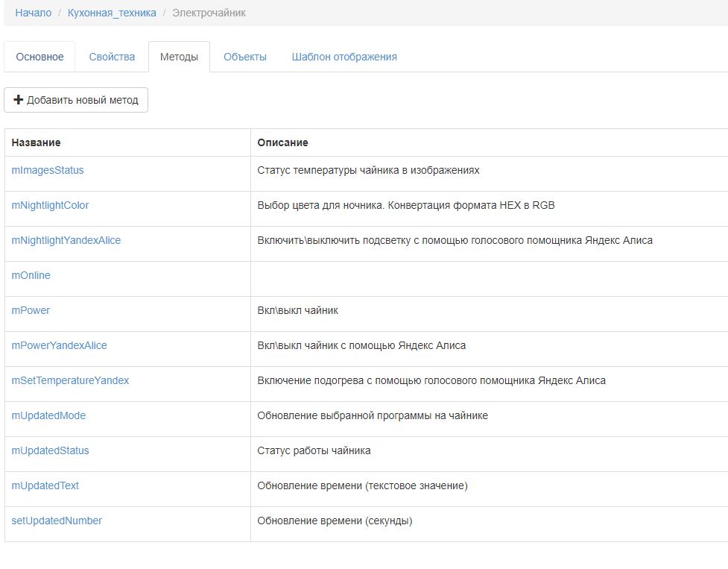View the mUpdatedText method
This screenshot has width=728, height=569.
click(45, 485)
